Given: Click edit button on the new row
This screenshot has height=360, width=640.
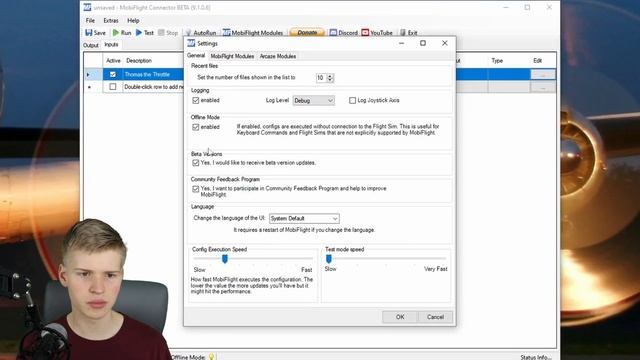Looking at the screenshot, I should (x=542, y=87).
